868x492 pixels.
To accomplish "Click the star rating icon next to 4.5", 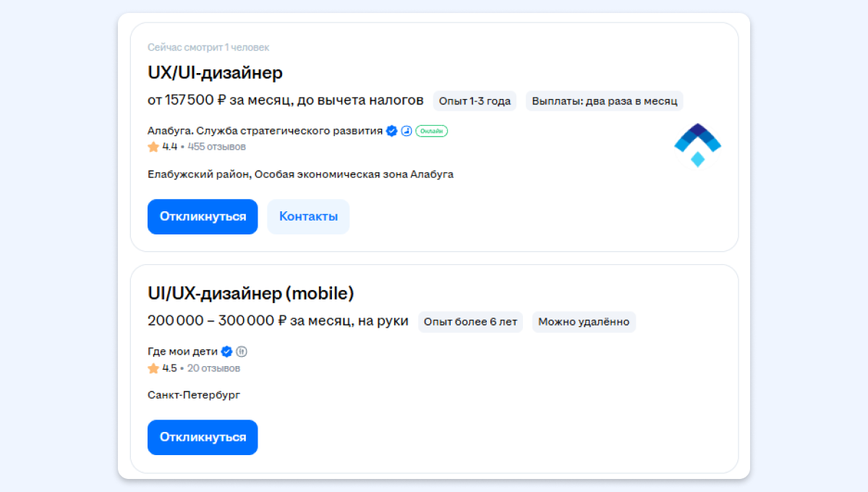I will (x=153, y=368).
